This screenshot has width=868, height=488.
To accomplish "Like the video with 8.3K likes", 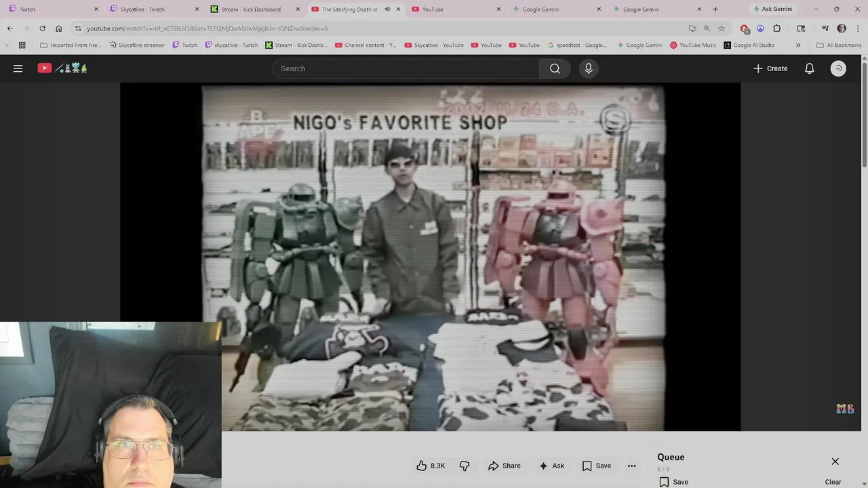I will [431, 466].
